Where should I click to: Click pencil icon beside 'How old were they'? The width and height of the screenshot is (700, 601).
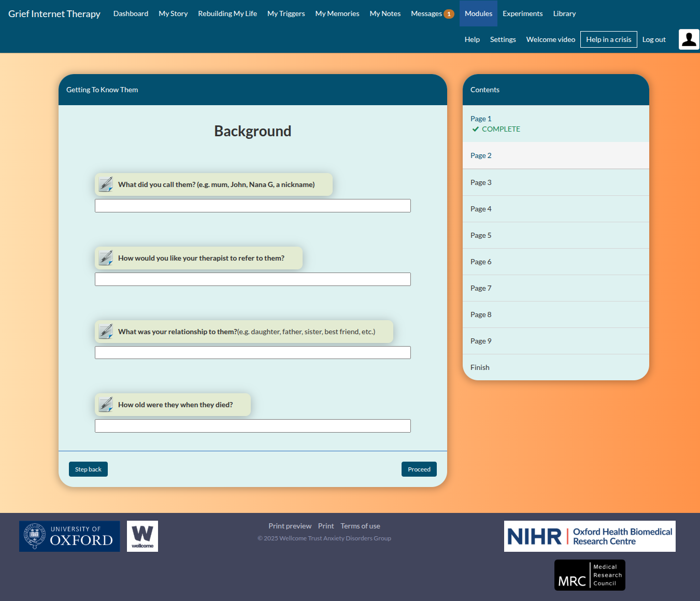pyautogui.click(x=106, y=405)
